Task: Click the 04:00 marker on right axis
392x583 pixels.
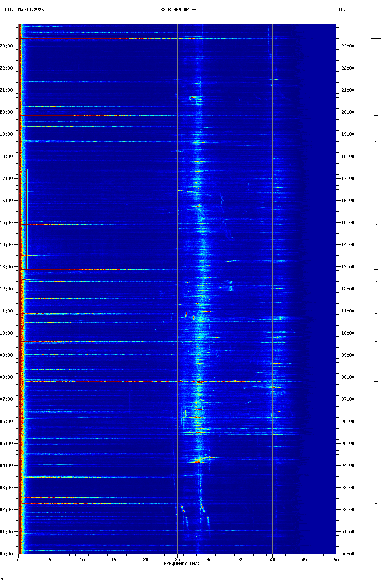Action: click(348, 466)
